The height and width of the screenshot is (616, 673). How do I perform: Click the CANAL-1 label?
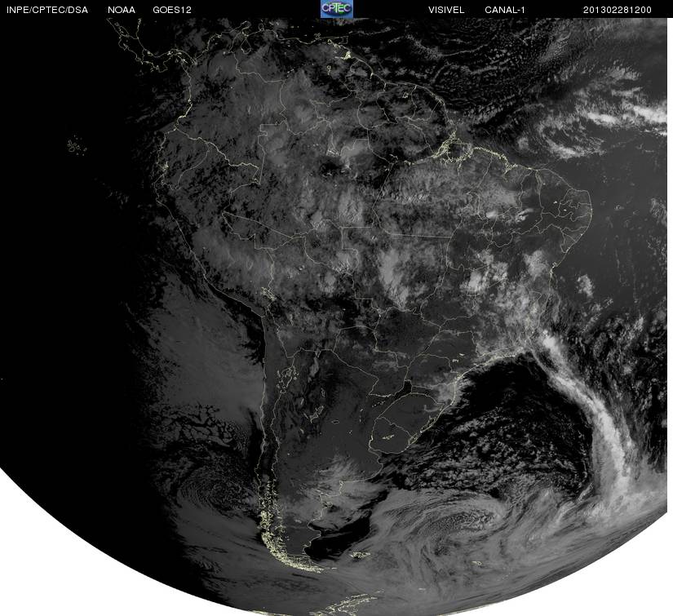505,10
